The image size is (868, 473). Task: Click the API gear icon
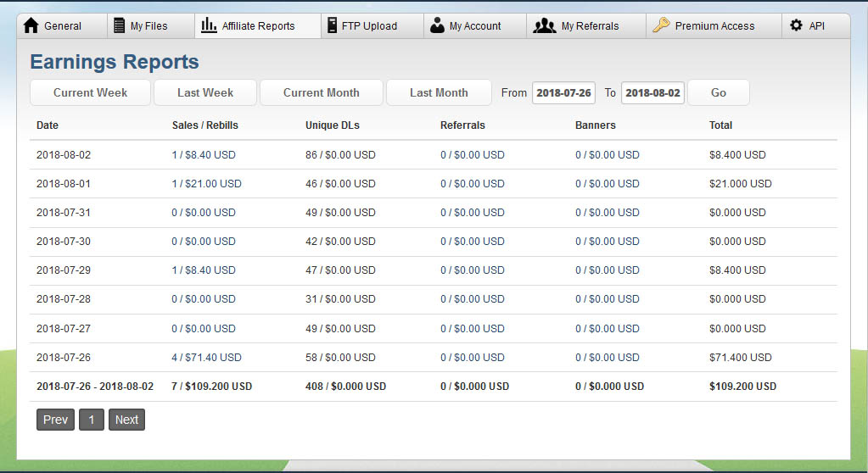tap(796, 25)
